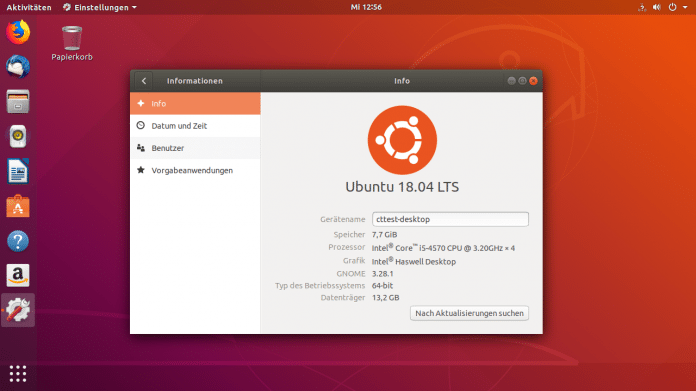Open the Einstellungen app menu
This screenshot has height=391, width=696.
click(x=99, y=7)
